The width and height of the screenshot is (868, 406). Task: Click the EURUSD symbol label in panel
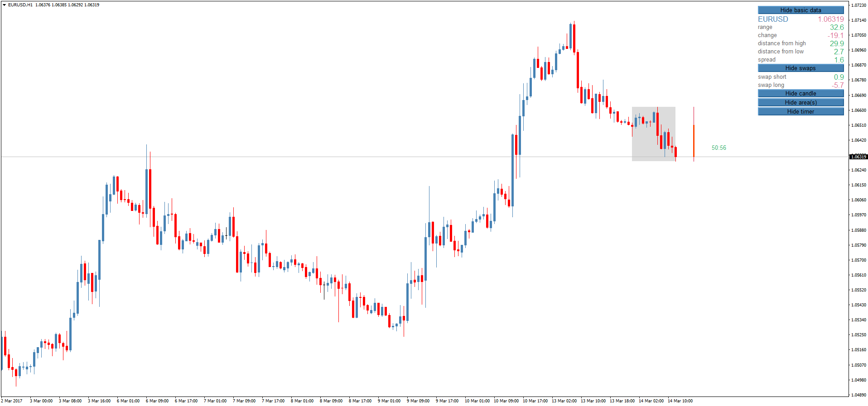tap(773, 19)
